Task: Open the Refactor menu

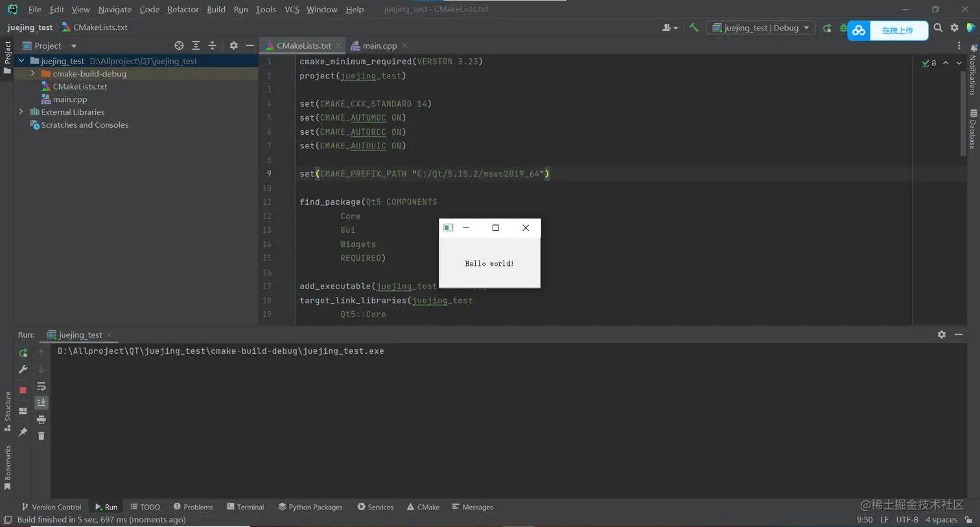Action: (x=183, y=9)
